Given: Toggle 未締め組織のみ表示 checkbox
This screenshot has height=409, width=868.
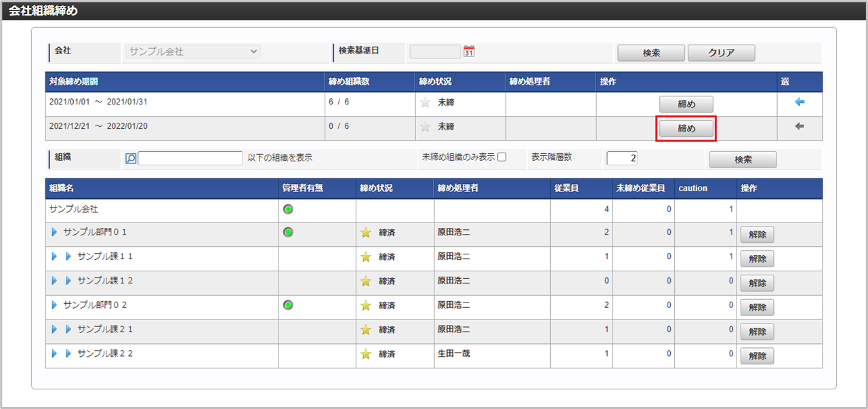Looking at the screenshot, I should (x=502, y=157).
